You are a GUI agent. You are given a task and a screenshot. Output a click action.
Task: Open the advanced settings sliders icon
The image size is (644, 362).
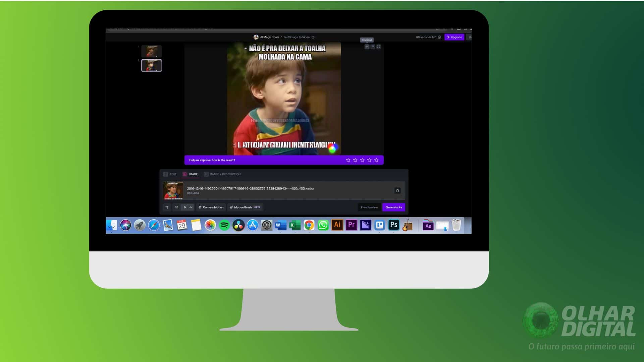point(167,207)
